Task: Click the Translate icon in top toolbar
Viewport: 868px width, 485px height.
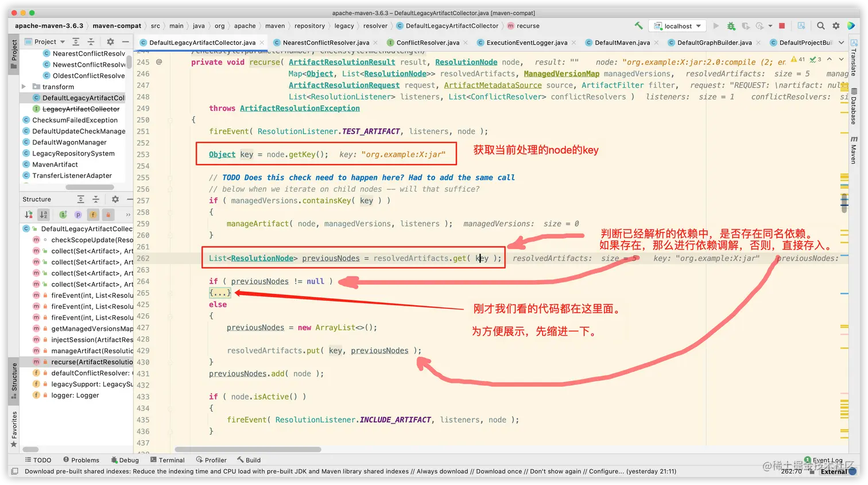Action: point(801,26)
